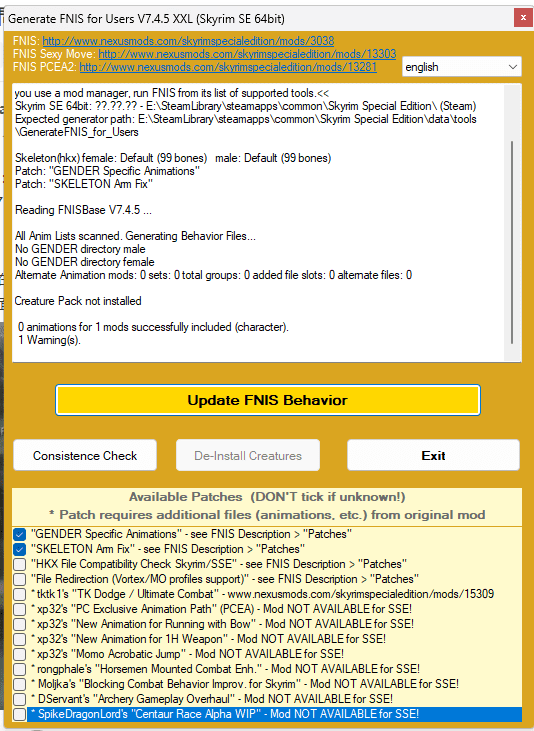Click 'No GENDER directory female' log line
The width and height of the screenshot is (534, 731).
[84, 262]
